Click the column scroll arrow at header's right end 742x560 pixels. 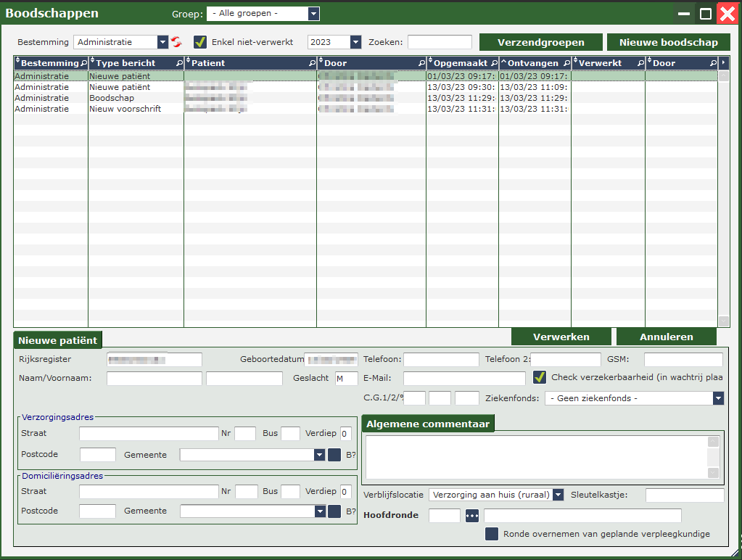coord(723,63)
